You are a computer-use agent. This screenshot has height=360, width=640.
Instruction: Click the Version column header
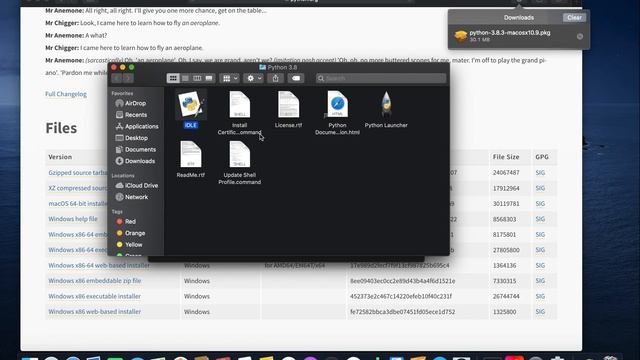[60, 157]
